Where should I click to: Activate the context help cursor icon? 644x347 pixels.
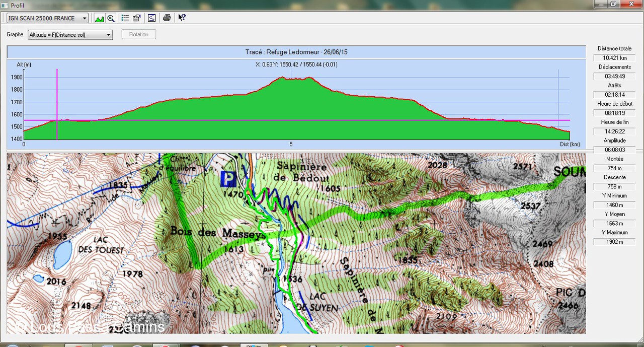click(x=182, y=18)
